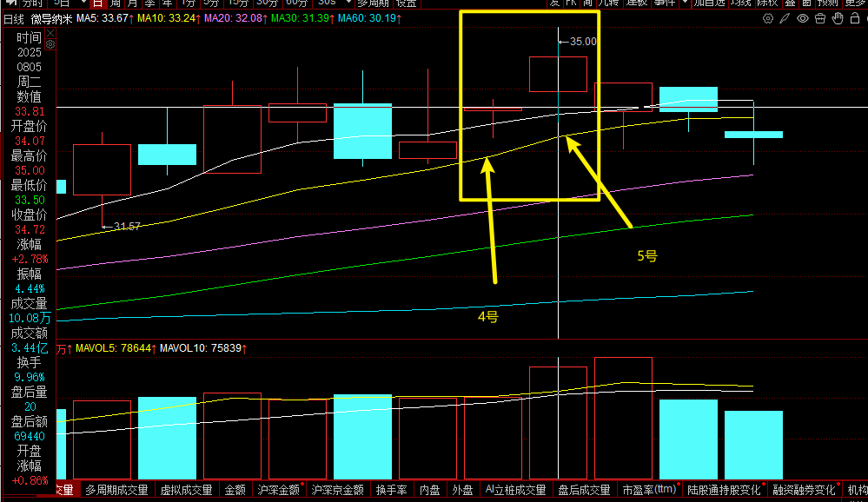Toggle the eye visibility icon
Image resolution: width=868 pixels, height=502 pixels.
coord(803,18)
